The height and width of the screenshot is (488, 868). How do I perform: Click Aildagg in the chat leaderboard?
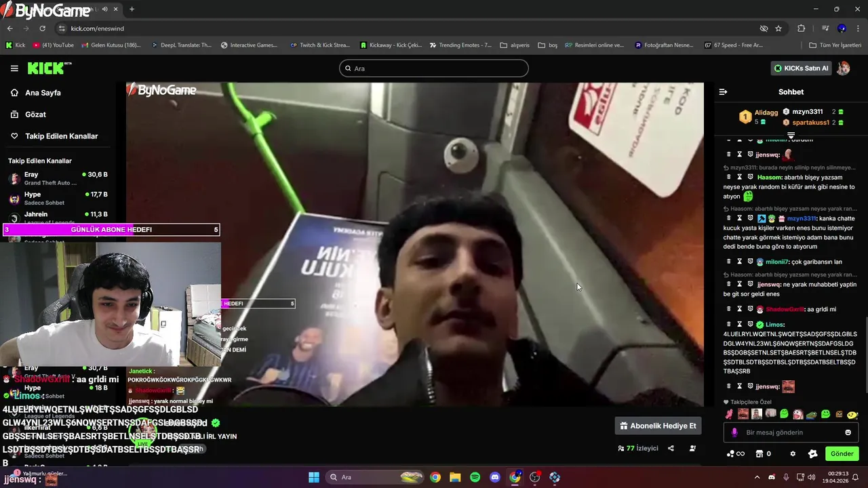[x=766, y=113]
